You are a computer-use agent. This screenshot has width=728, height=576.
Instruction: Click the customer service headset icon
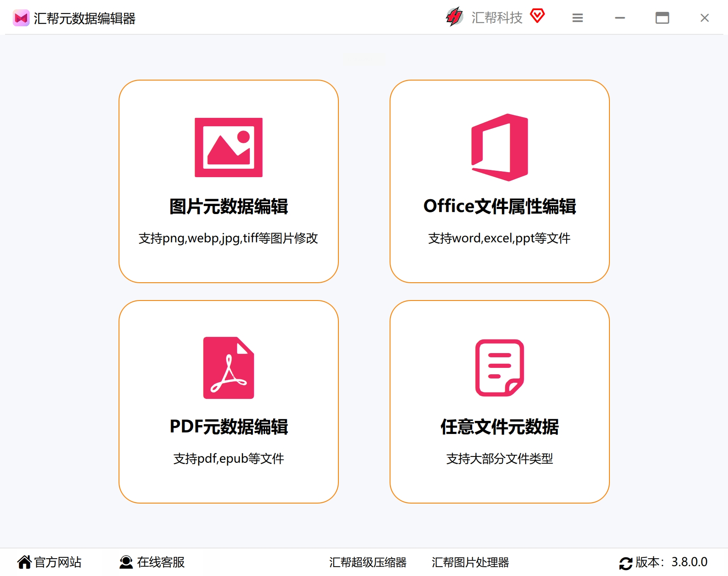126,562
